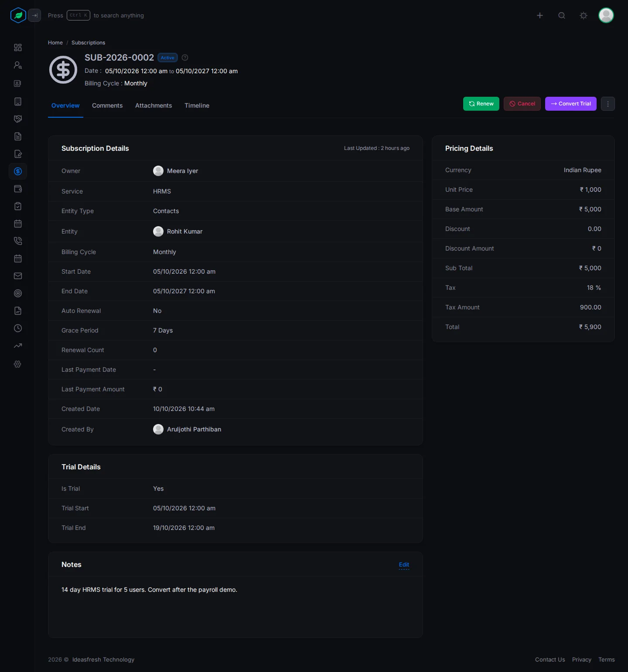Click the SUB-2026-0002 heading
628x672 pixels.
119,58
